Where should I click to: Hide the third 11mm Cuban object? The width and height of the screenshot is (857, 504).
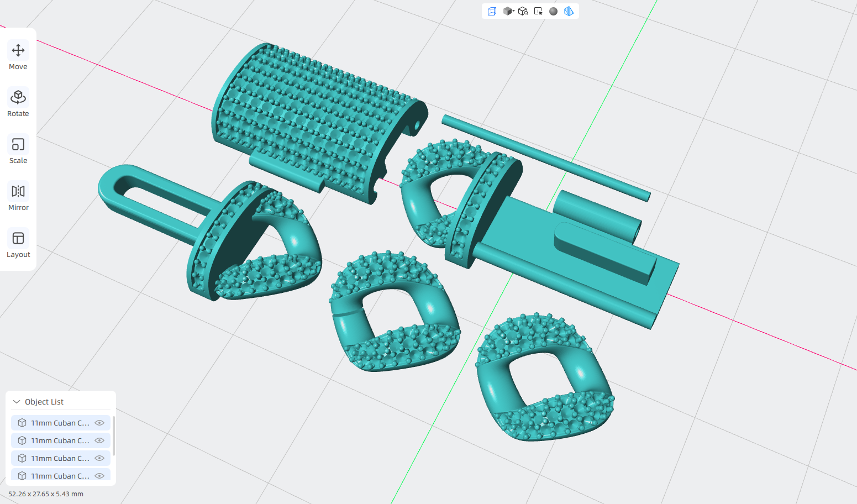click(x=99, y=458)
